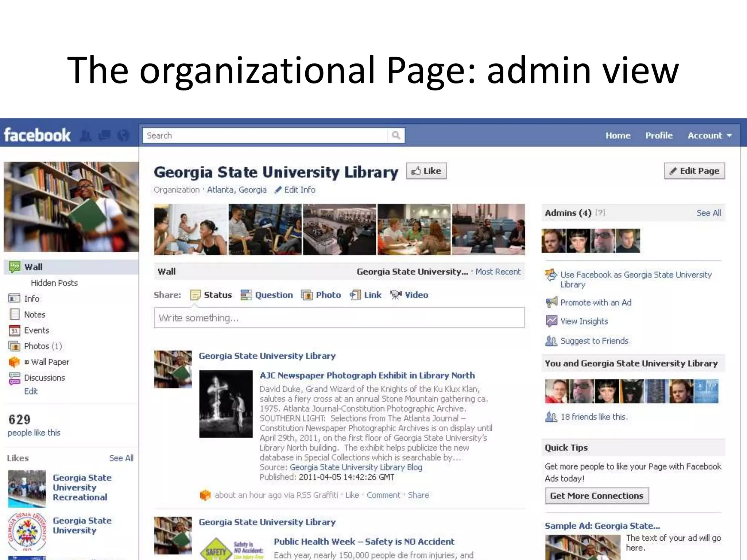This screenshot has height=560, width=747.
Task: Click the Edit Page button
Action: [694, 171]
